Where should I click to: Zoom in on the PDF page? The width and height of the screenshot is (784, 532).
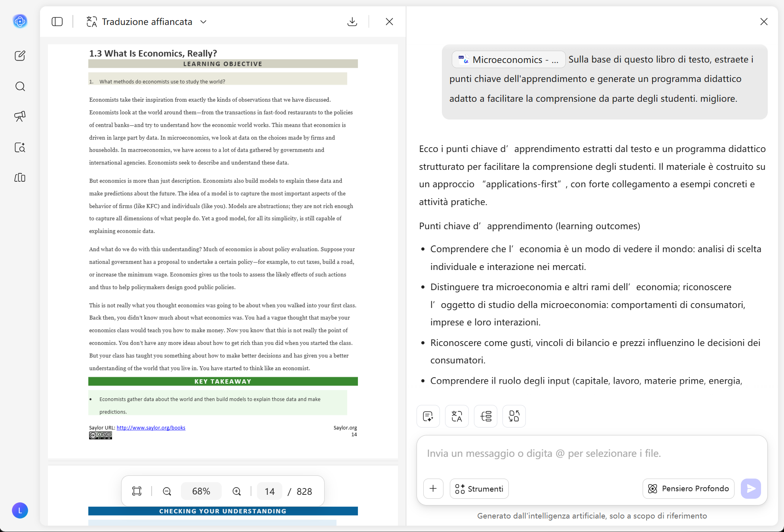(x=236, y=491)
